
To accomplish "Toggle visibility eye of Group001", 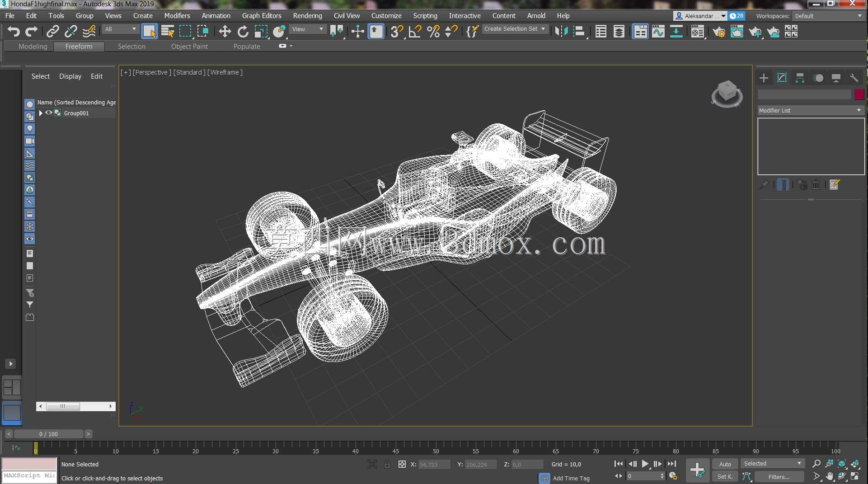I will [48, 113].
